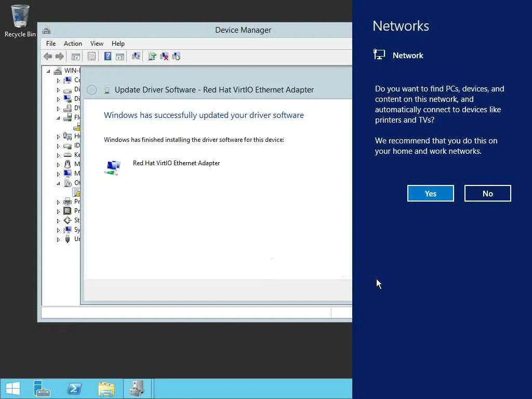532x399 pixels.
Task: Select the Mice category mouse icon
Action: (x=68, y=164)
